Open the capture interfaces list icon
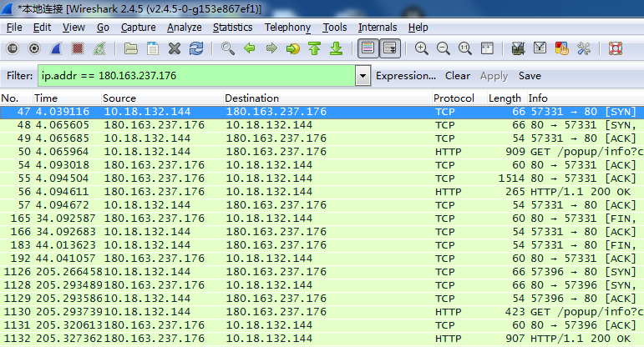This screenshot has height=347, width=644. click(13, 48)
